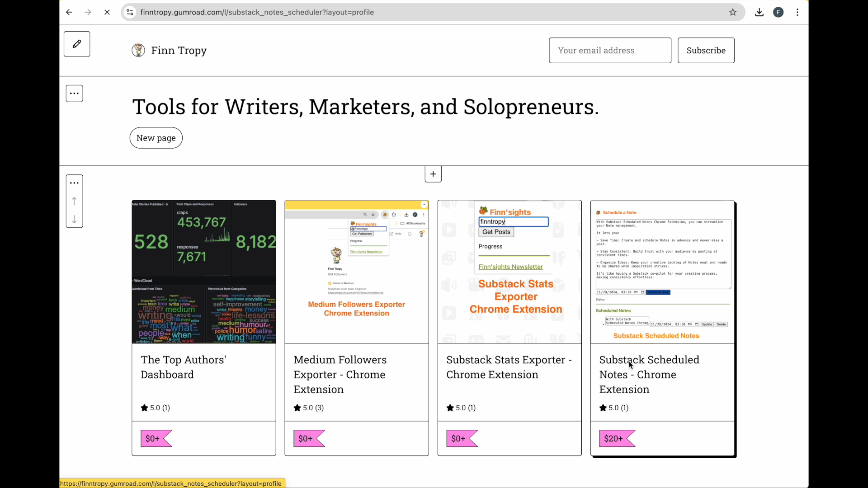
Task: Open site information icon in address bar
Action: pos(130,12)
